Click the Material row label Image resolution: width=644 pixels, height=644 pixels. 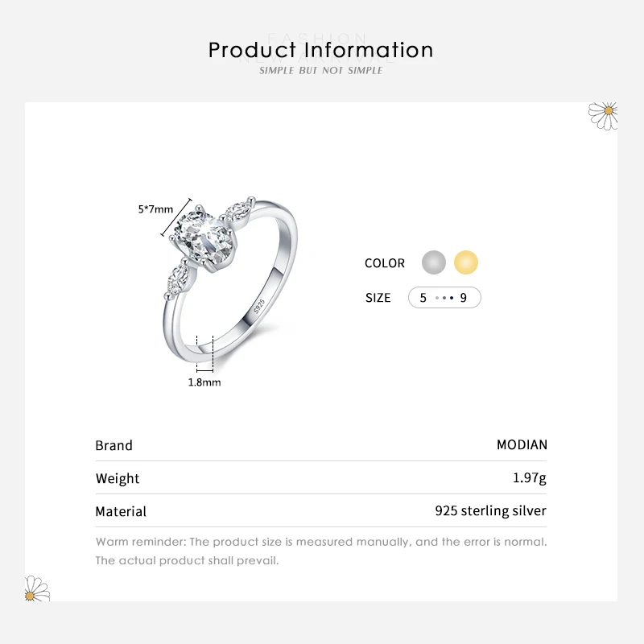click(121, 511)
